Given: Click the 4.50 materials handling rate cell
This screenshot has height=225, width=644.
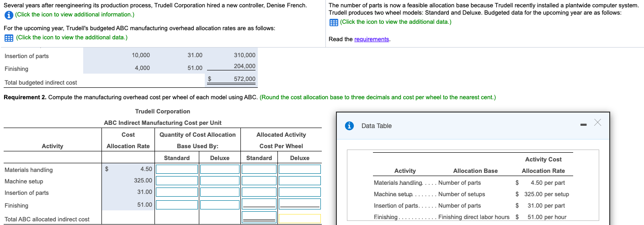Looking at the screenshot, I should (146, 169).
